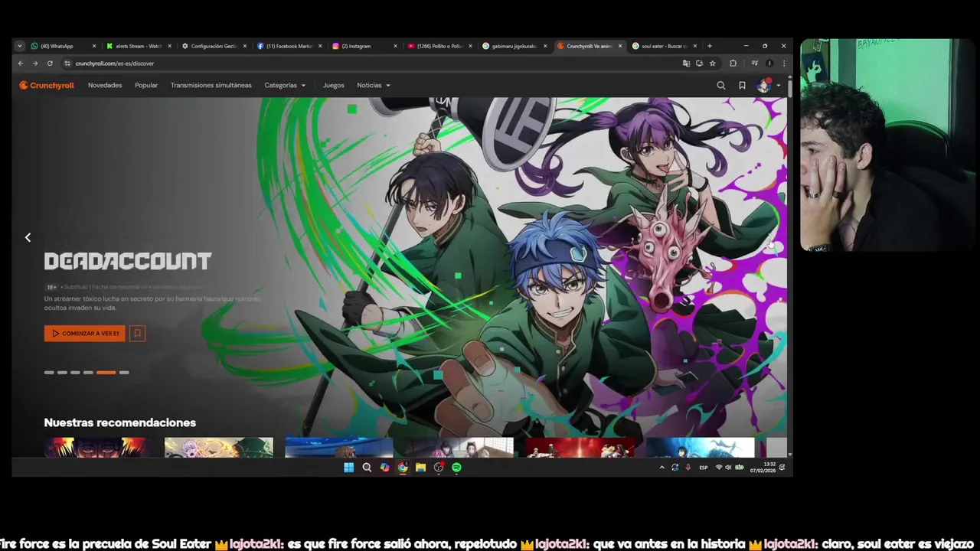Open Chrome extensions puzzle icon

pos(733,64)
